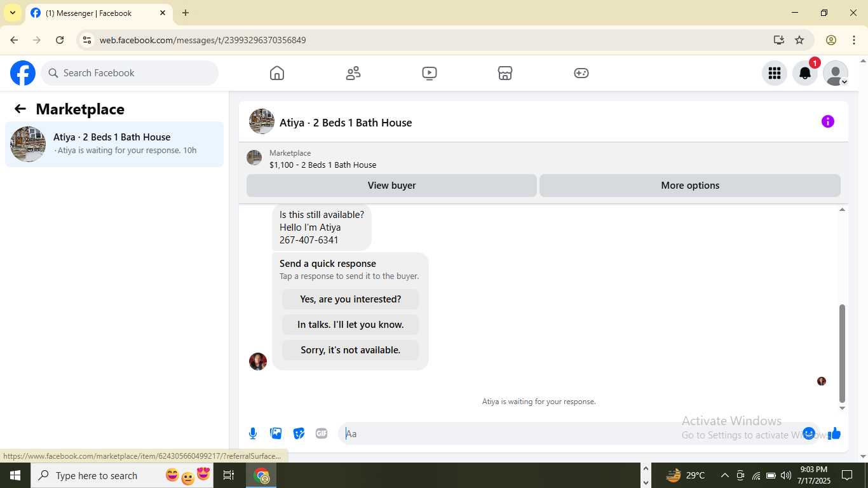The height and width of the screenshot is (488, 868).
Task: Open Task View on taskbar
Action: coord(229,475)
